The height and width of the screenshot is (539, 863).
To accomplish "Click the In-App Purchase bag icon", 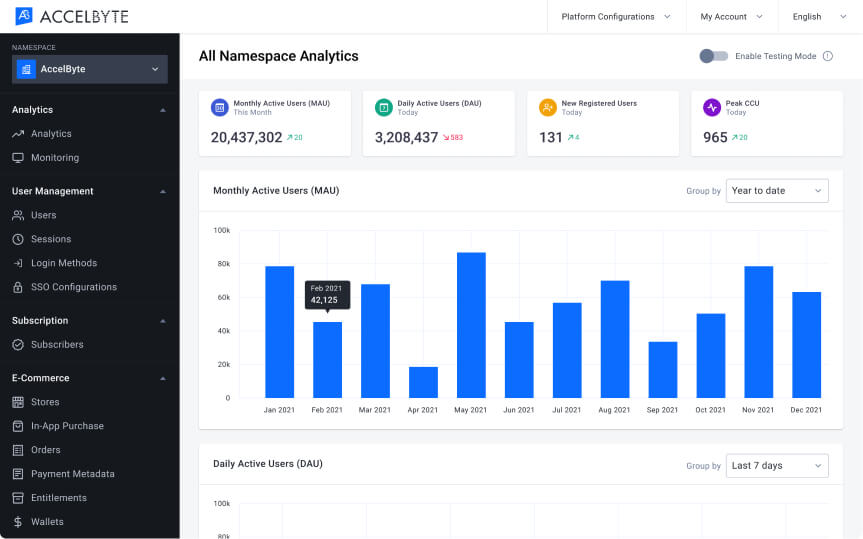I will 18,426.
